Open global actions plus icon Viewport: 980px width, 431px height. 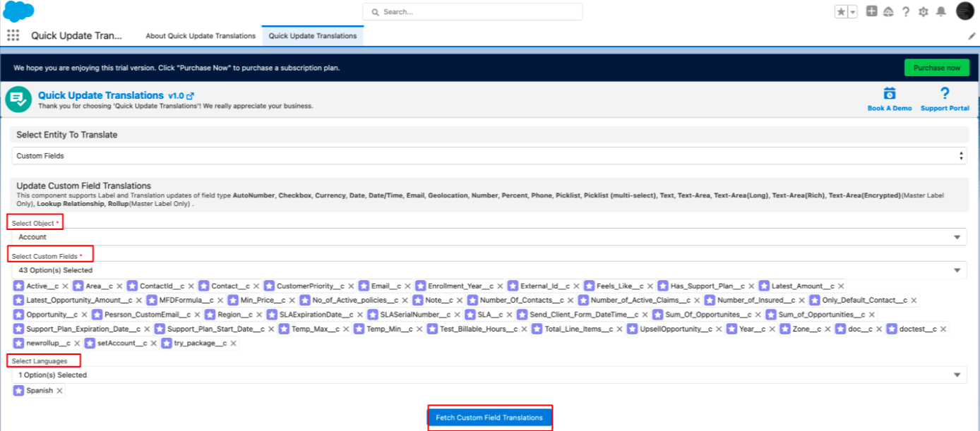coord(872,11)
